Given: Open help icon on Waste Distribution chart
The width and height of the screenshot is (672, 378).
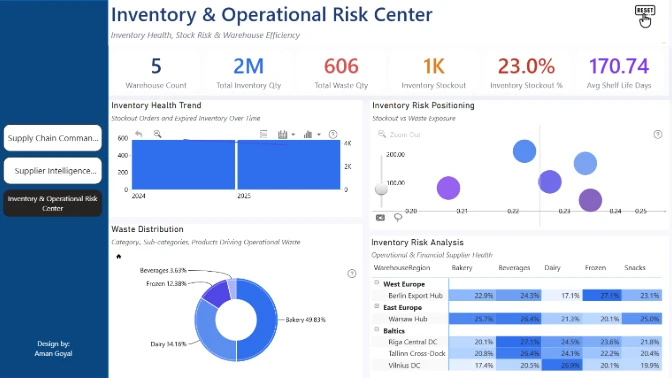Looking at the screenshot, I should (x=352, y=273).
